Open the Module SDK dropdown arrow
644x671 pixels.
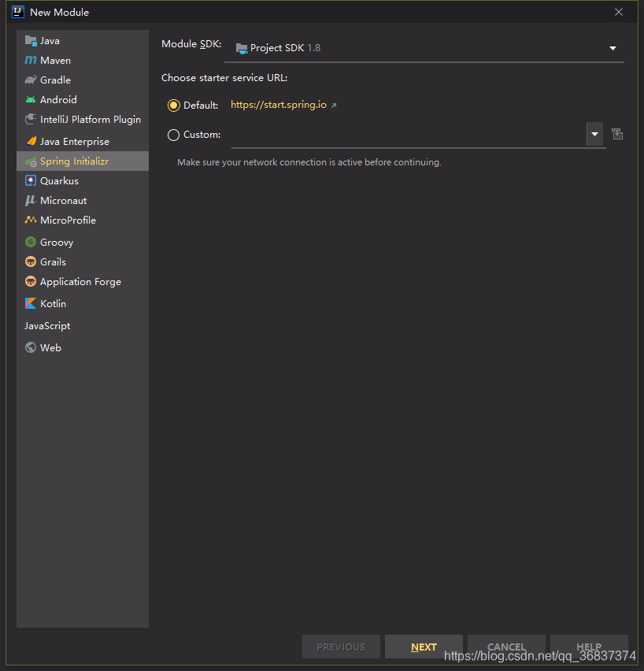pos(613,48)
